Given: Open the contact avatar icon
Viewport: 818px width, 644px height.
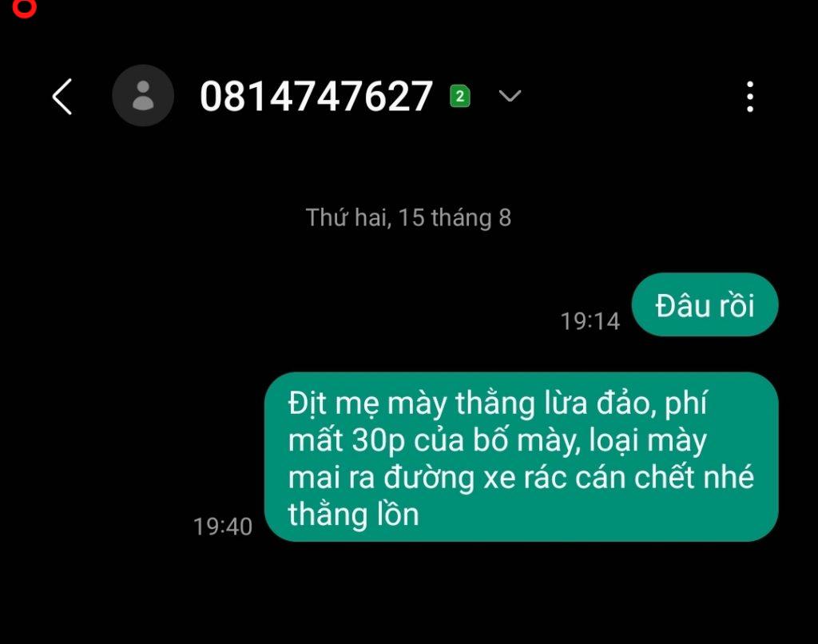Looking at the screenshot, I should click(143, 96).
